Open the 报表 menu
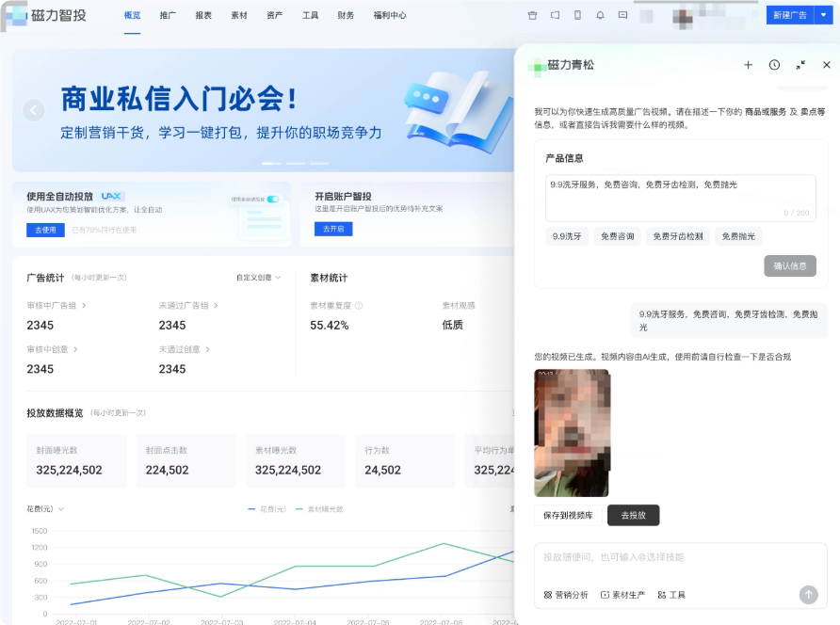Screen dimensions: 840x625 click(203, 16)
